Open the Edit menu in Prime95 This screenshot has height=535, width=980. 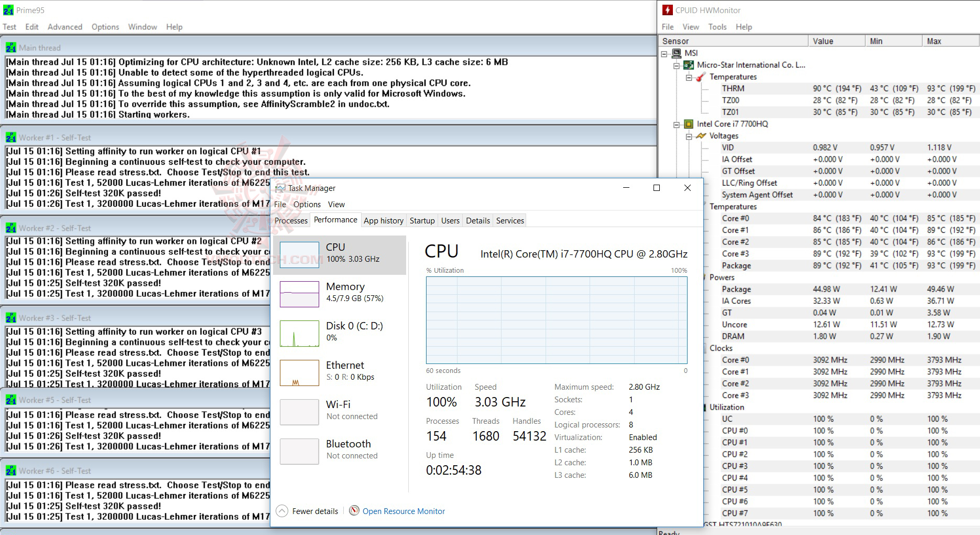coord(32,27)
